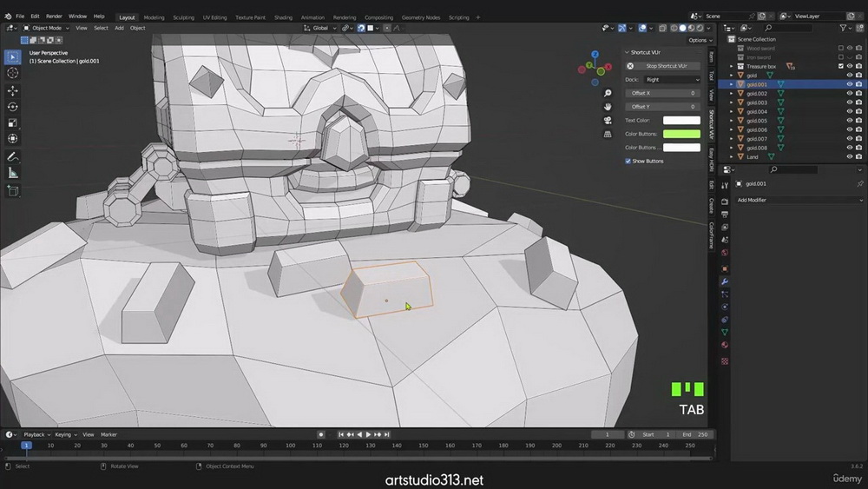Screen dimensions: 868x489
Task: Select solid viewport shading mode
Action: (682, 28)
